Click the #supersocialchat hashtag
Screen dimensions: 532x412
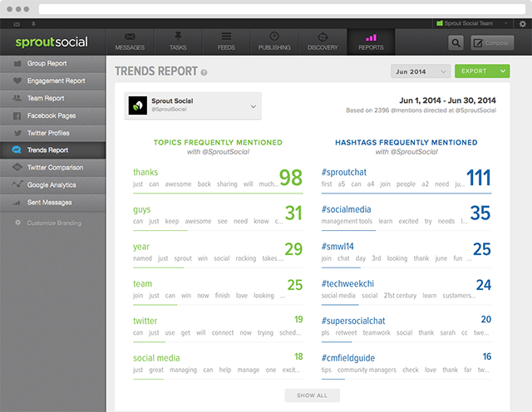click(x=353, y=321)
